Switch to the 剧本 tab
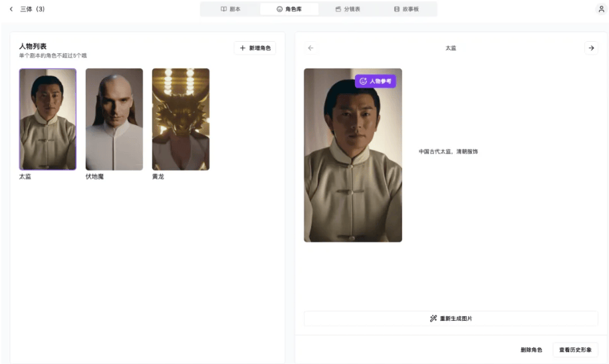 point(231,9)
